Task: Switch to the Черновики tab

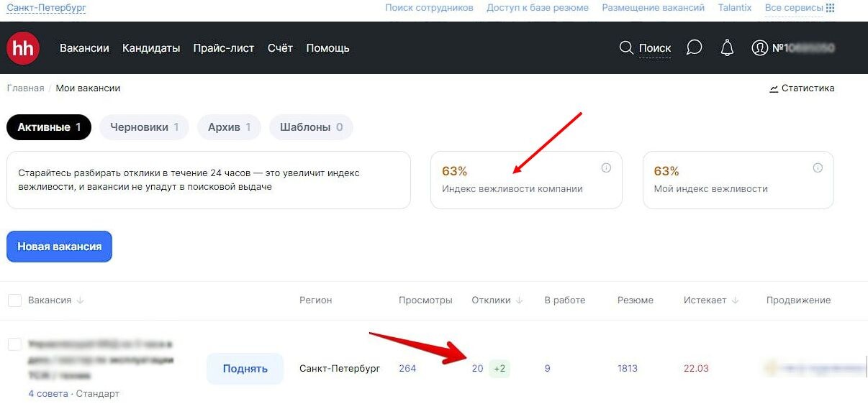Action: pos(144,127)
